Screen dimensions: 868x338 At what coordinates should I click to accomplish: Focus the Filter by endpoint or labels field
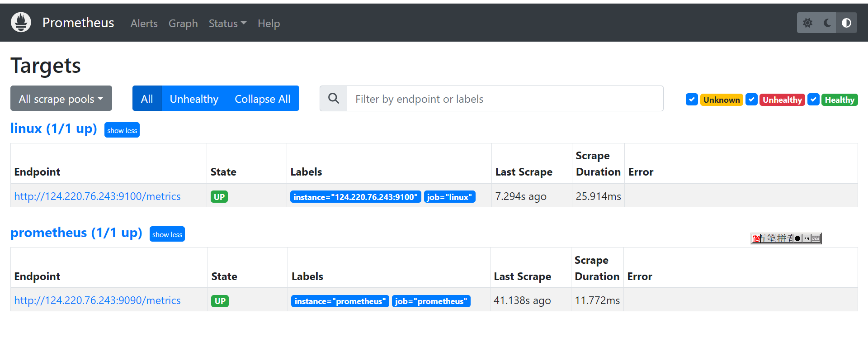505,99
